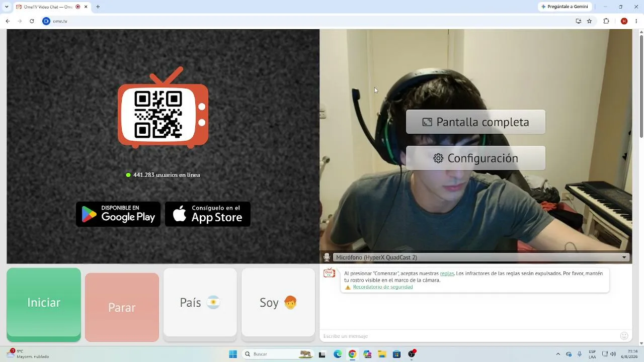644x362 pixels.
Task: Open Task View in the taskbar
Action: coord(323,354)
